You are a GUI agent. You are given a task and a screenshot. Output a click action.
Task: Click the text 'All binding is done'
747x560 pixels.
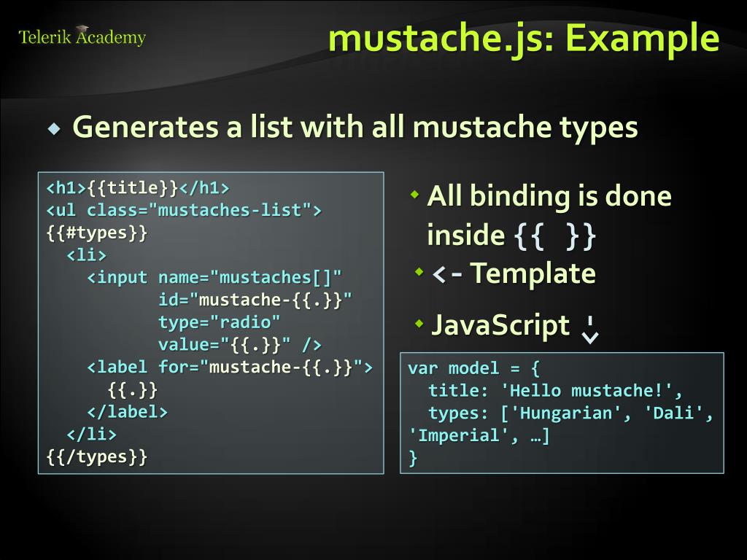point(549,196)
